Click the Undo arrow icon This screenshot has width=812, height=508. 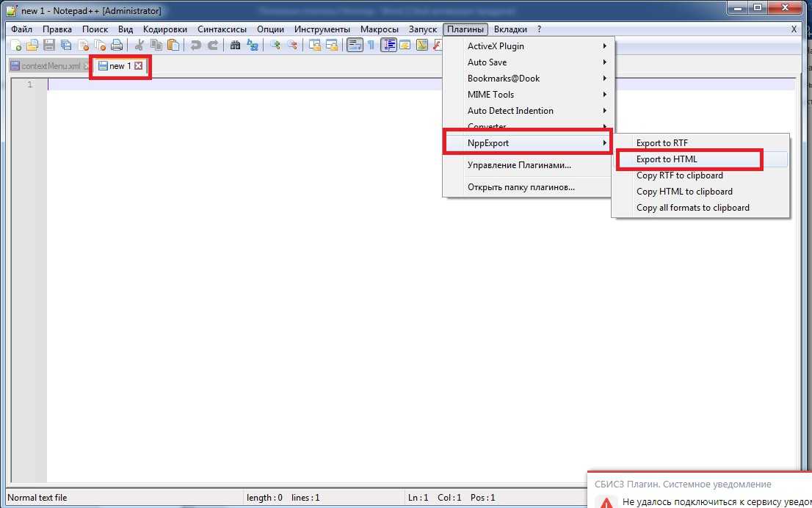[x=195, y=46]
